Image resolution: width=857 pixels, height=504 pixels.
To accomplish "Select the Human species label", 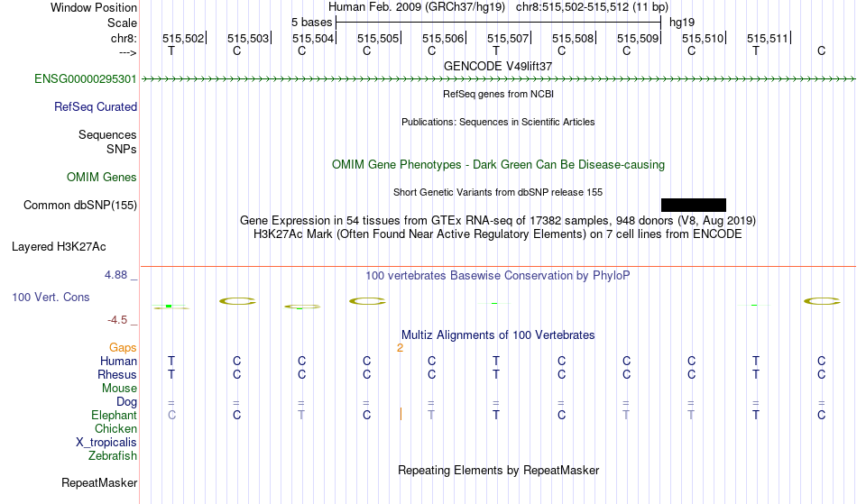I will click(118, 361).
